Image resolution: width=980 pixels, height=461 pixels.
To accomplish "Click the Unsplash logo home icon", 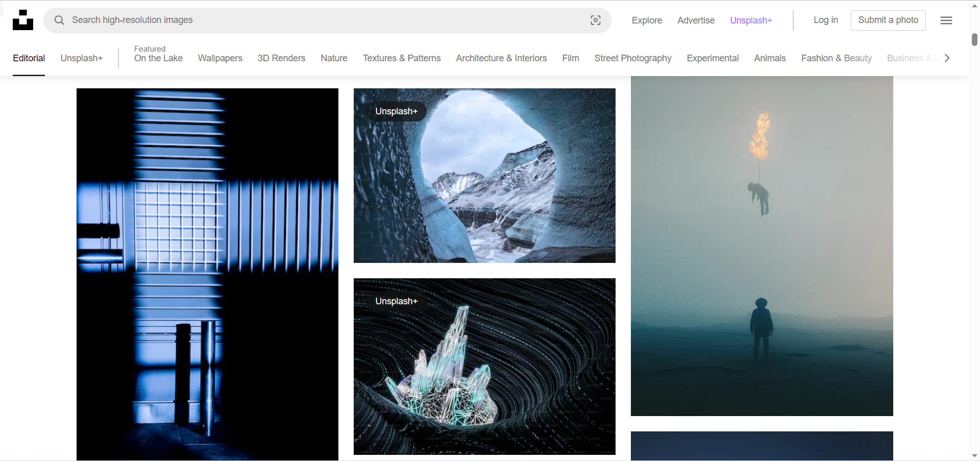I will [x=23, y=20].
